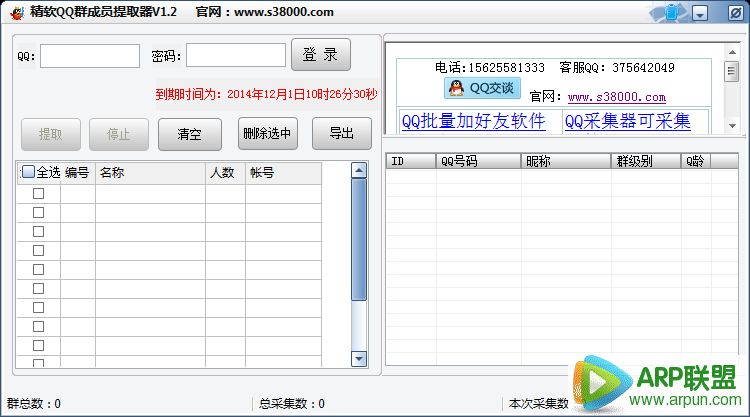The image size is (750, 417).
Task: Click the 导出 export button
Action: tap(341, 134)
